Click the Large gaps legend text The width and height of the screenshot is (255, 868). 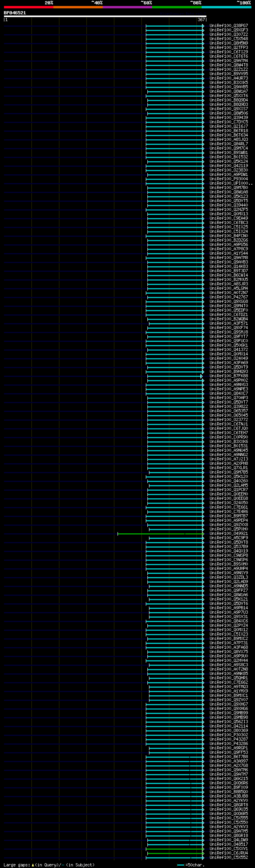coord(49,865)
